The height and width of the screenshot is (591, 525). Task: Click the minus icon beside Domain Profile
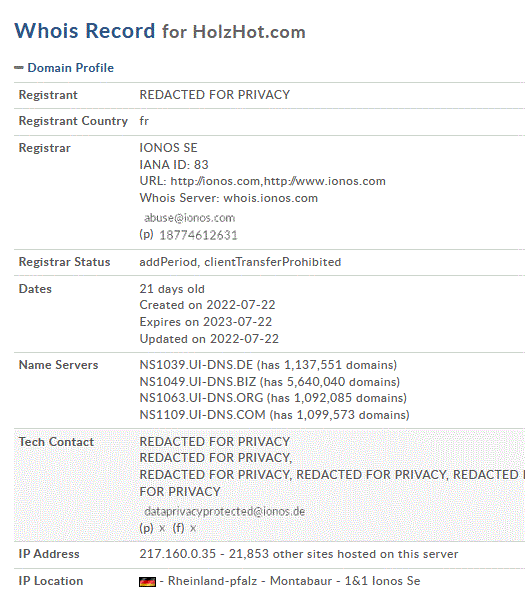tap(19, 68)
